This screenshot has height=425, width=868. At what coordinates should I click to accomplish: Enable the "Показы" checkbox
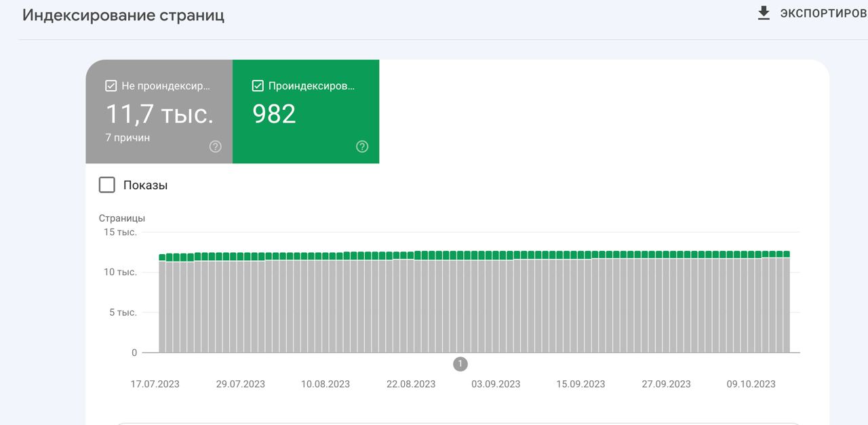point(107,185)
